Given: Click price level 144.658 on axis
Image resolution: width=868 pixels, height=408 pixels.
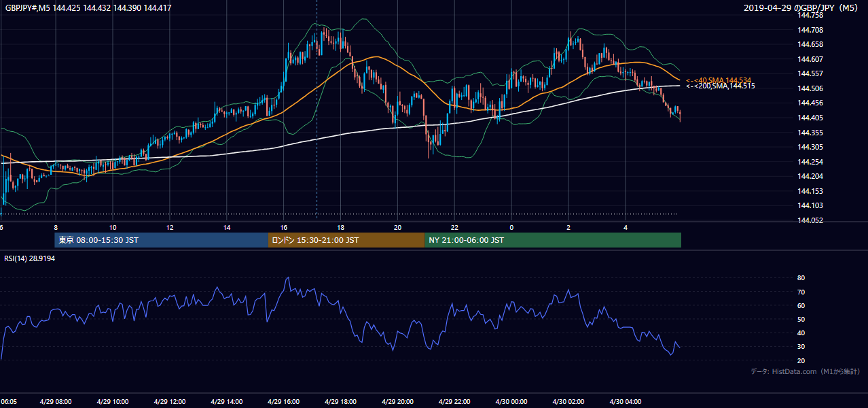Looking at the screenshot, I should click(x=811, y=44).
